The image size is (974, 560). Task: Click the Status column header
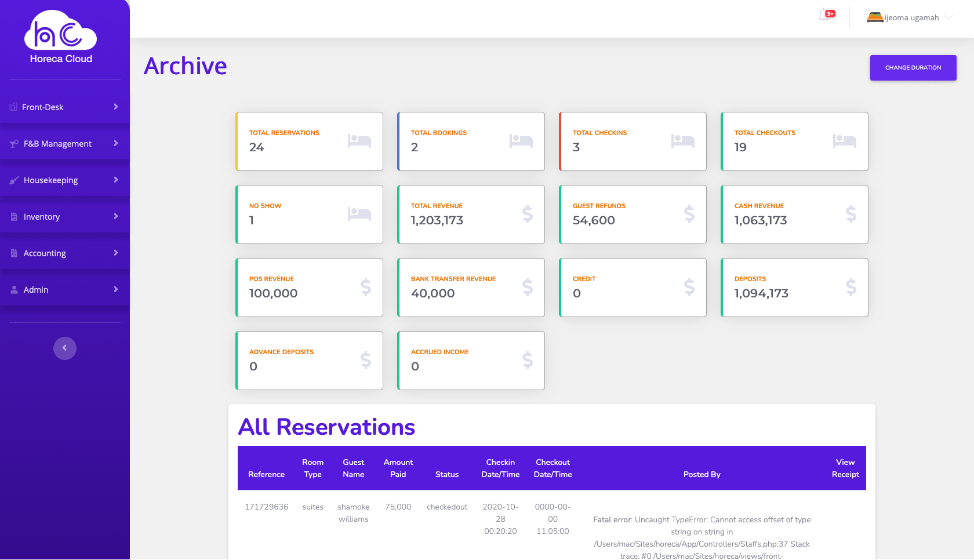(447, 474)
